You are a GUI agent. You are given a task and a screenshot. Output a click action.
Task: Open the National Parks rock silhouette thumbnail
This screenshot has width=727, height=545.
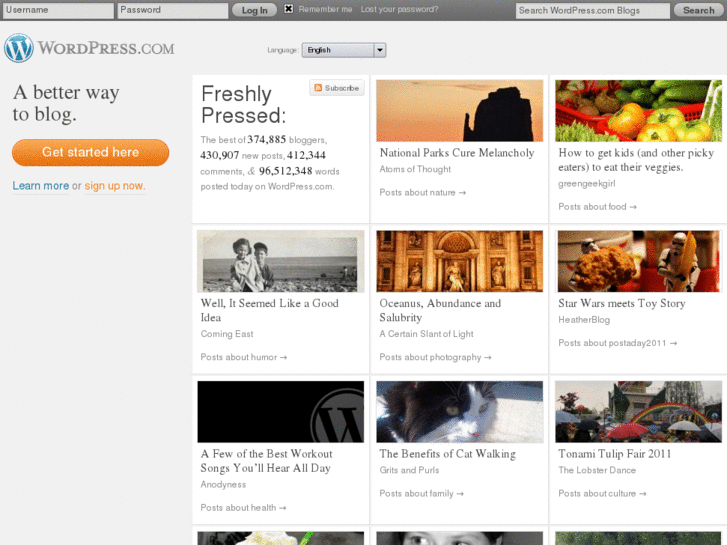(459, 110)
